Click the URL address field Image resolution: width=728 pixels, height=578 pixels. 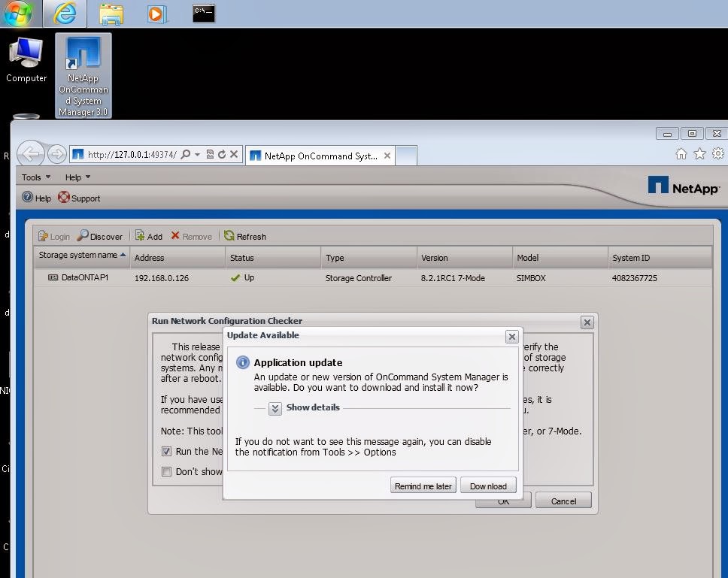(x=132, y=154)
